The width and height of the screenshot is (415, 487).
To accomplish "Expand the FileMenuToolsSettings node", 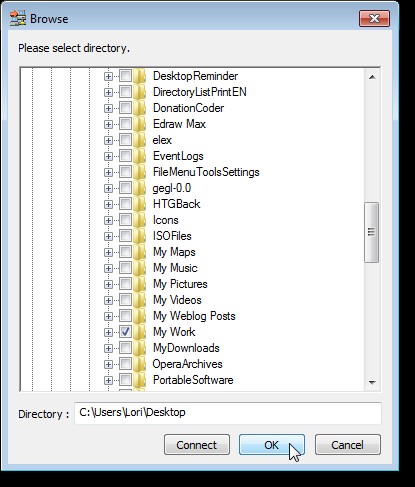I will tap(108, 172).
